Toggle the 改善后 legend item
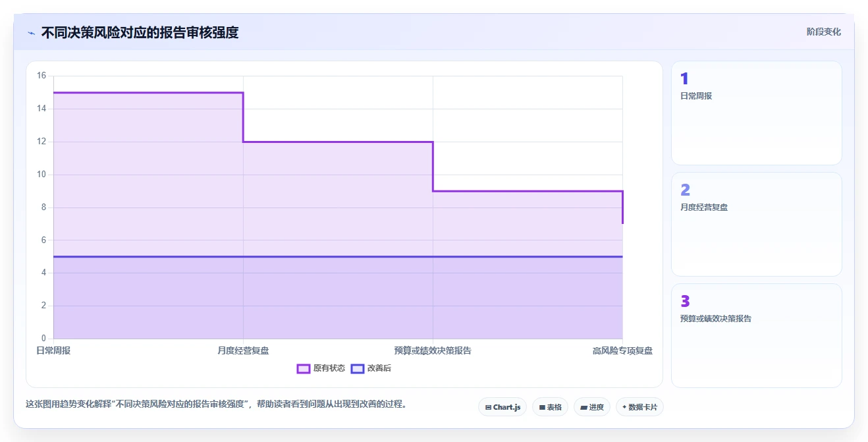The width and height of the screenshot is (868, 442). click(x=371, y=368)
